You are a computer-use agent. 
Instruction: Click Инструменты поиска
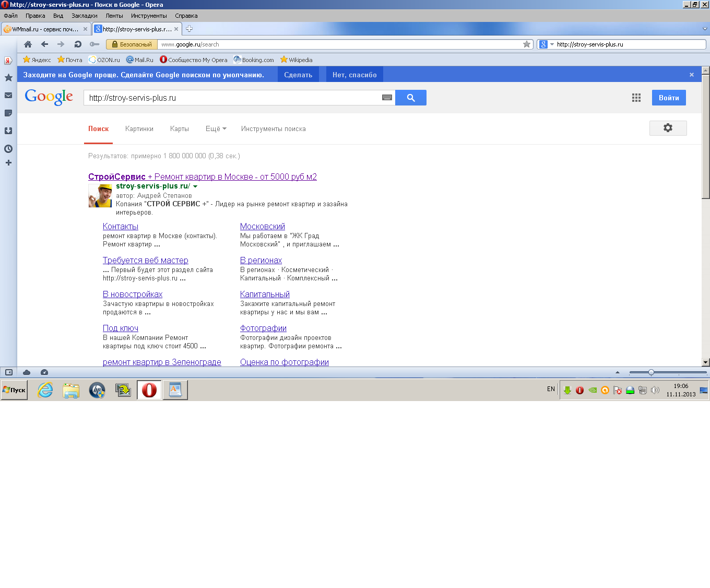click(x=273, y=128)
